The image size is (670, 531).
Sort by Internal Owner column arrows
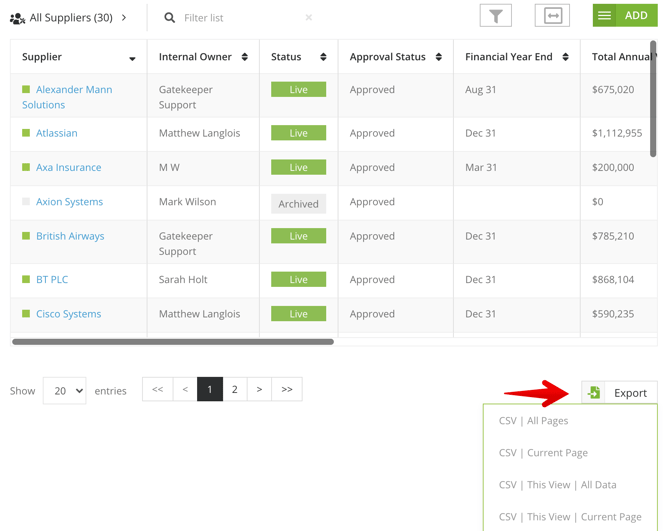coord(245,57)
